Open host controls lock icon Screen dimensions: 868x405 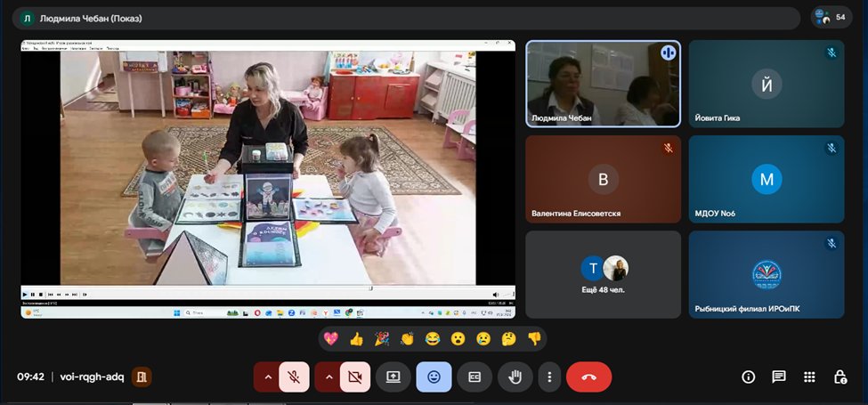tap(840, 377)
